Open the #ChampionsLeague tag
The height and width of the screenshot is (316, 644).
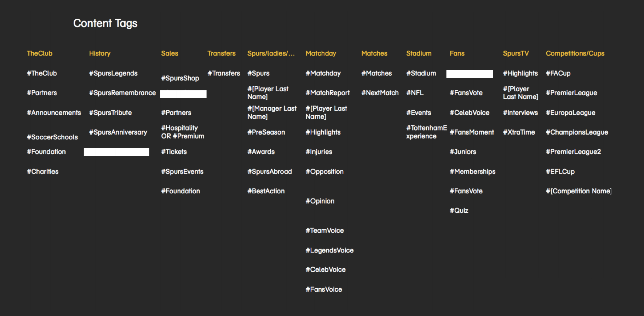577,132
